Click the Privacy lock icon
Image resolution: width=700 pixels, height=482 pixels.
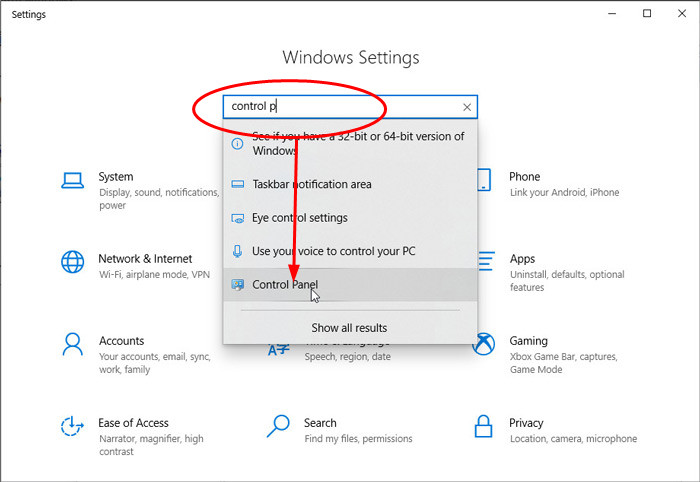[x=484, y=427]
